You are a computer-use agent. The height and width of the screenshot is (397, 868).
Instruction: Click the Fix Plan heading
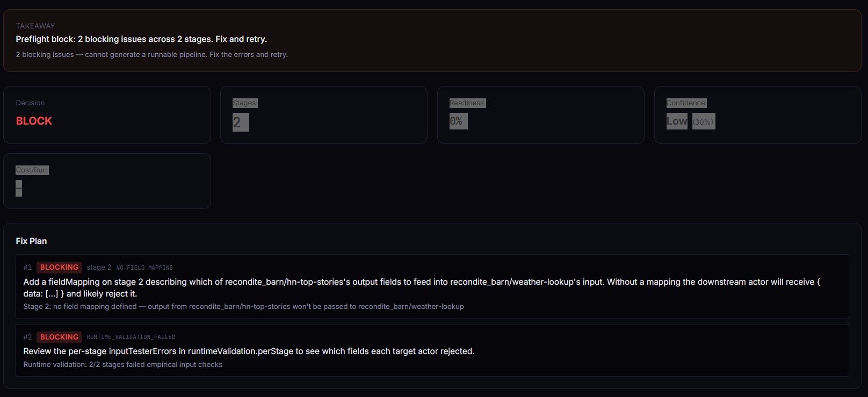click(31, 241)
